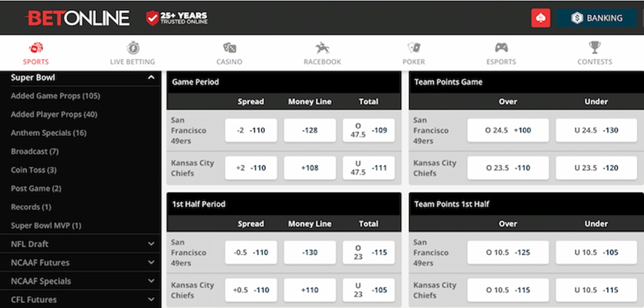This screenshot has width=644, height=308.
Task: Open Added Game Props (105)
Action: (x=55, y=96)
